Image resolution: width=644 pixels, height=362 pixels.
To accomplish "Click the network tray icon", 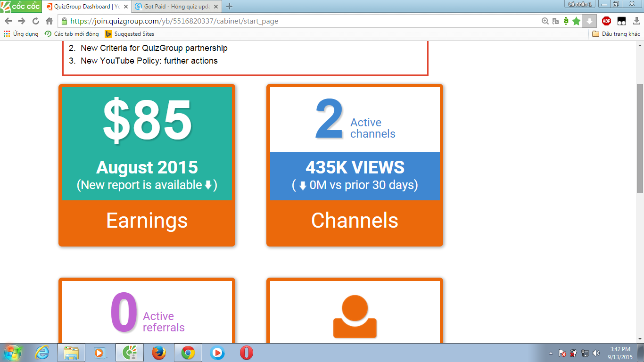I will pyautogui.click(x=585, y=353).
